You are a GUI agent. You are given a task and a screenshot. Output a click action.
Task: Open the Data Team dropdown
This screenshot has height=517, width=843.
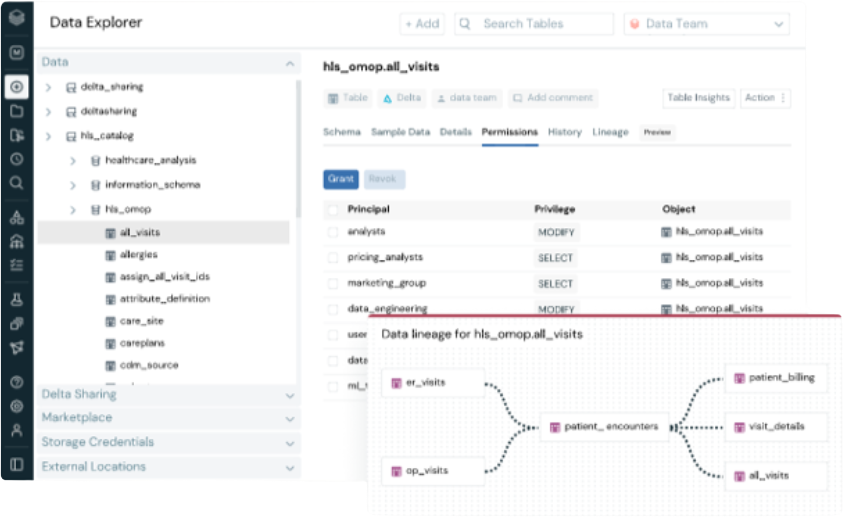click(x=706, y=24)
